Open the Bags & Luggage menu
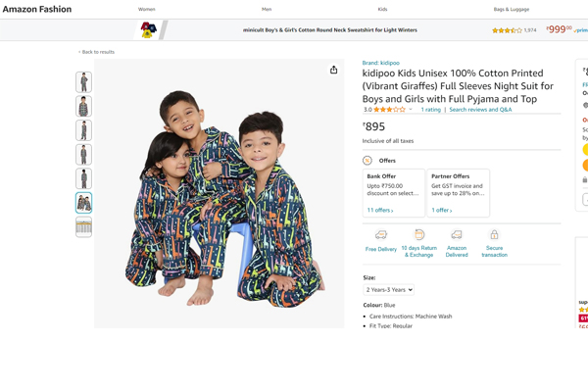The width and height of the screenshot is (588, 392). (511, 9)
